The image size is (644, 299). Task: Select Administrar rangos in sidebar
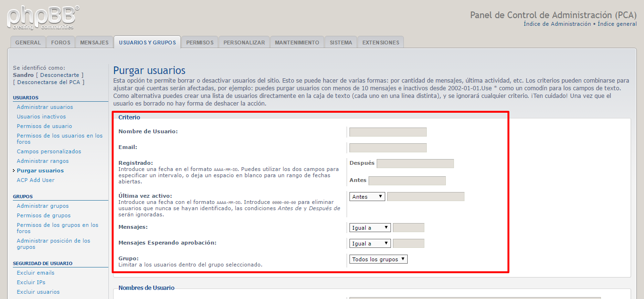point(42,161)
